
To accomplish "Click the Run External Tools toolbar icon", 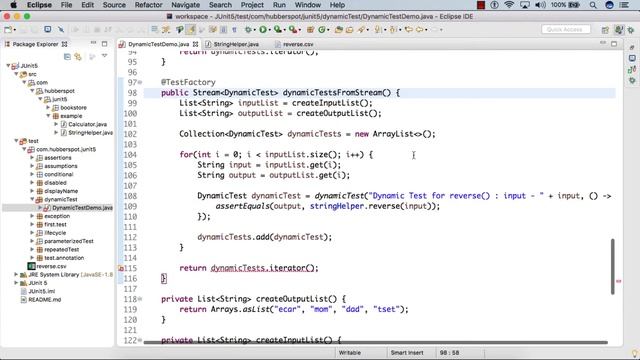I will click(293, 29).
